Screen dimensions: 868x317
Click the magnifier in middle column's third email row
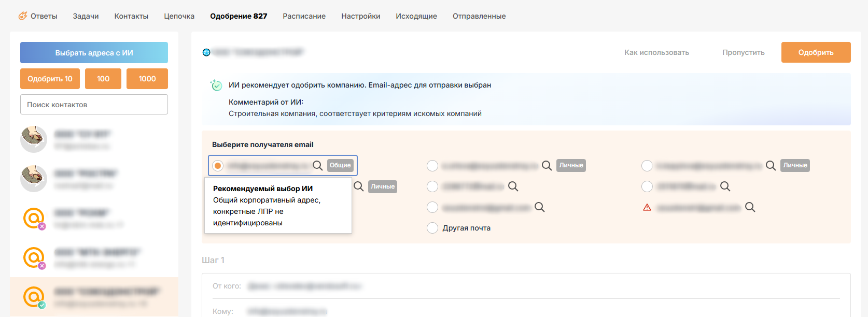539,207
